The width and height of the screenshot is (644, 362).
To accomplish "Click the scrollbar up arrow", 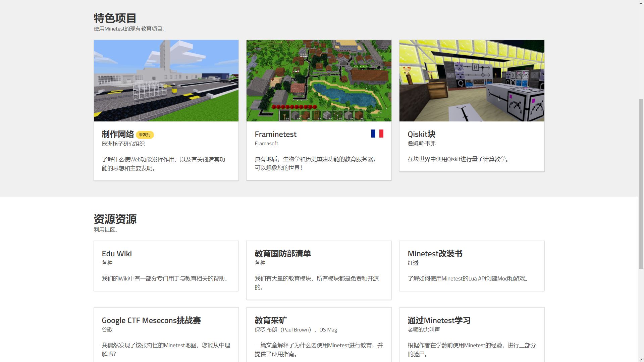I will (x=641, y=3).
